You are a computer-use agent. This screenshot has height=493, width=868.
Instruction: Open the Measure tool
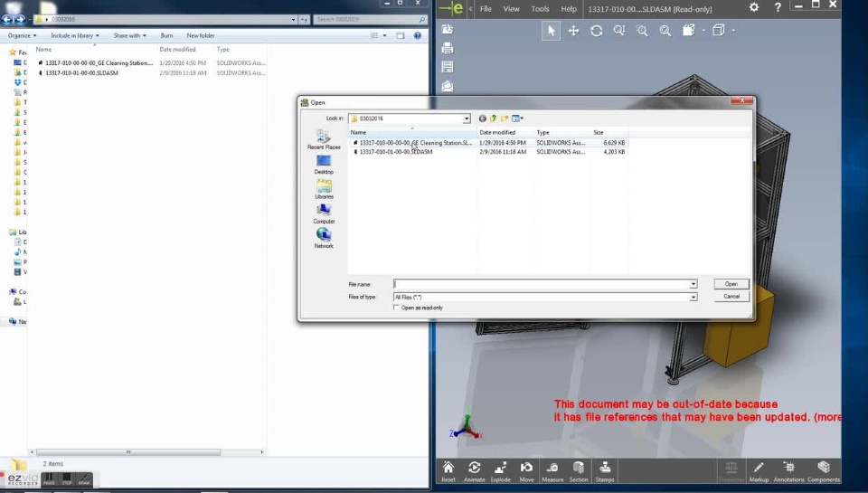(x=552, y=471)
